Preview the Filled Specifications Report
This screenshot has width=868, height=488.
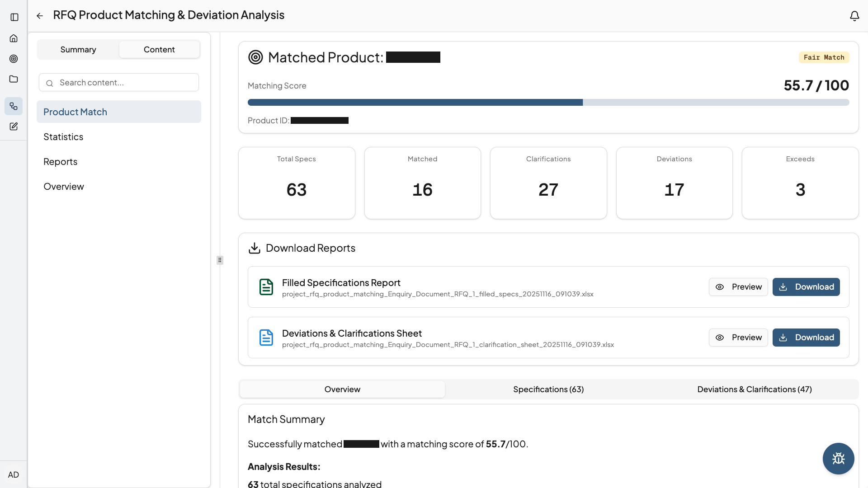point(738,286)
